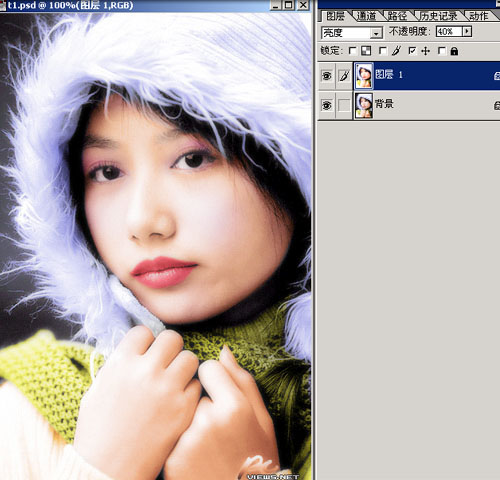Viewport: 500px width, 480px height.
Task: Click the lock position move icon
Action: pos(426,51)
